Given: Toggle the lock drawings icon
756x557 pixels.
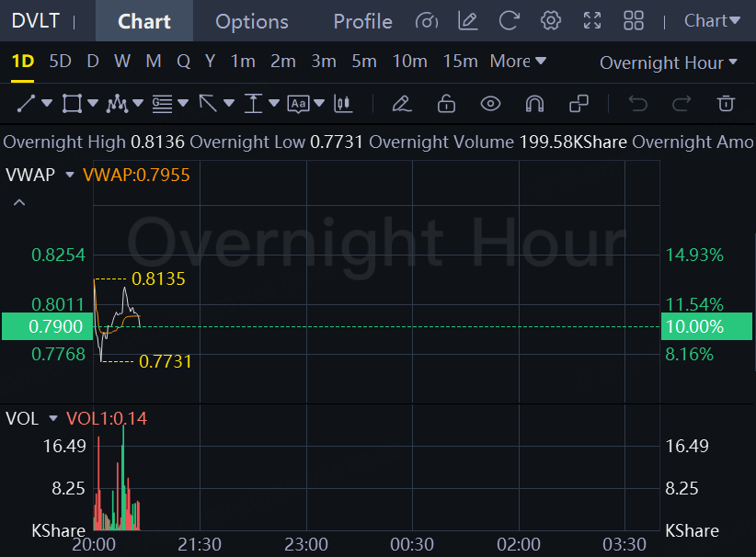Looking at the screenshot, I should coord(446,104).
